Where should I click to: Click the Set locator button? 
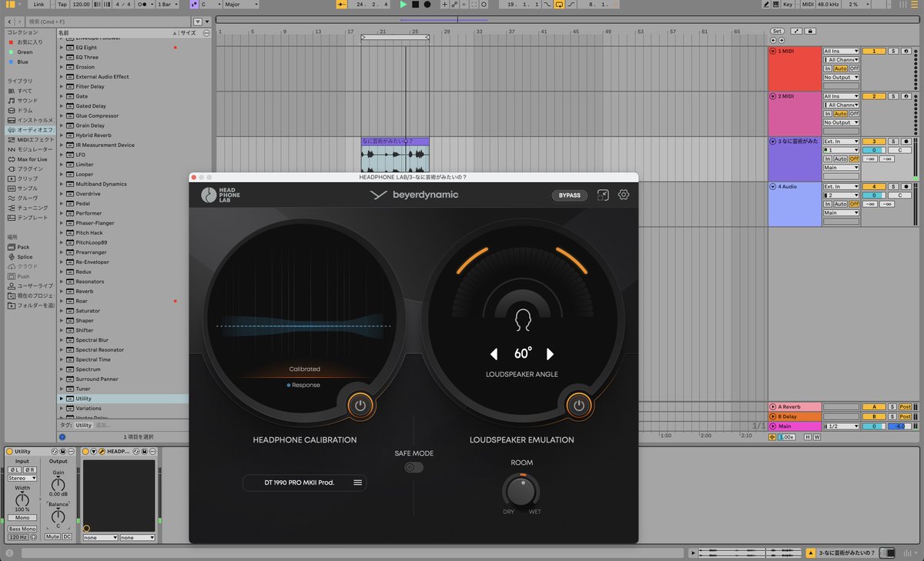(778, 31)
